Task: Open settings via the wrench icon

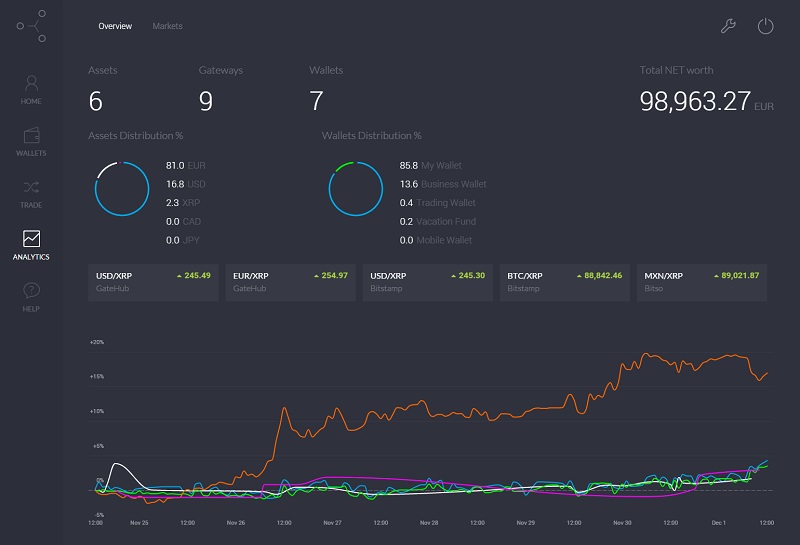Action: (728, 26)
